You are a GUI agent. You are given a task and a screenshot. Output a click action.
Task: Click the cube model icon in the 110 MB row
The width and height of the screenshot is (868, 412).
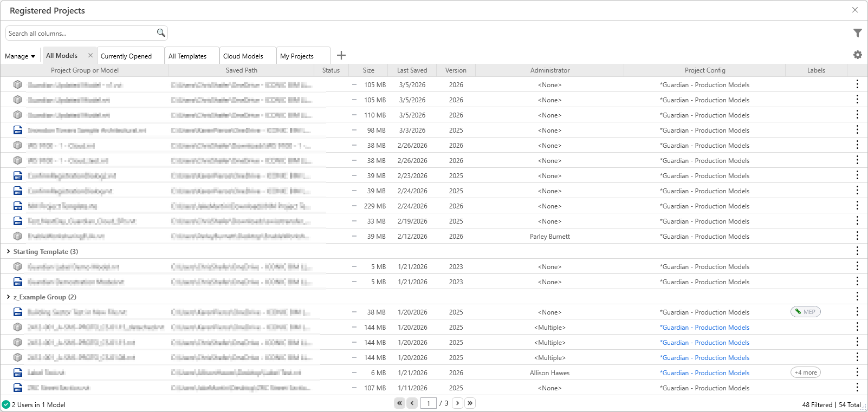pos(18,115)
